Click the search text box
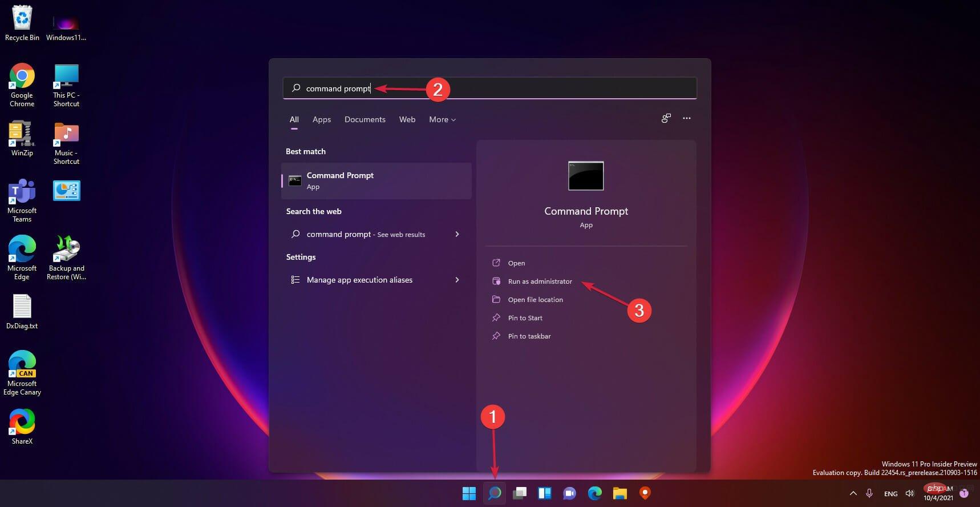This screenshot has width=980, height=507. [x=490, y=88]
